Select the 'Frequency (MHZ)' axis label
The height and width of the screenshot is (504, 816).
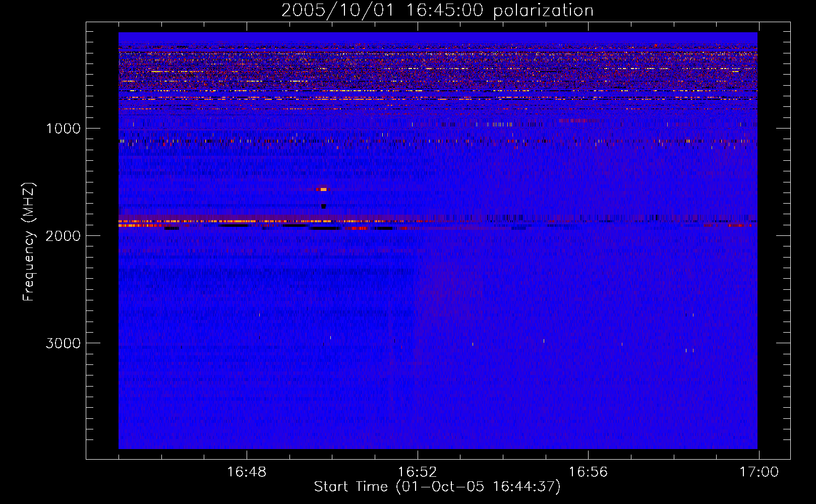29,242
